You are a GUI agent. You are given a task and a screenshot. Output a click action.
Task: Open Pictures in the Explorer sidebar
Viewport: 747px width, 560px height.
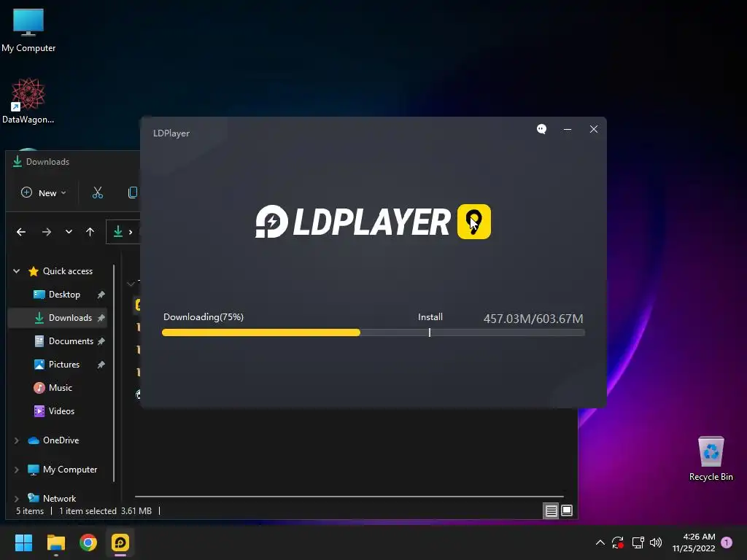tap(64, 365)
